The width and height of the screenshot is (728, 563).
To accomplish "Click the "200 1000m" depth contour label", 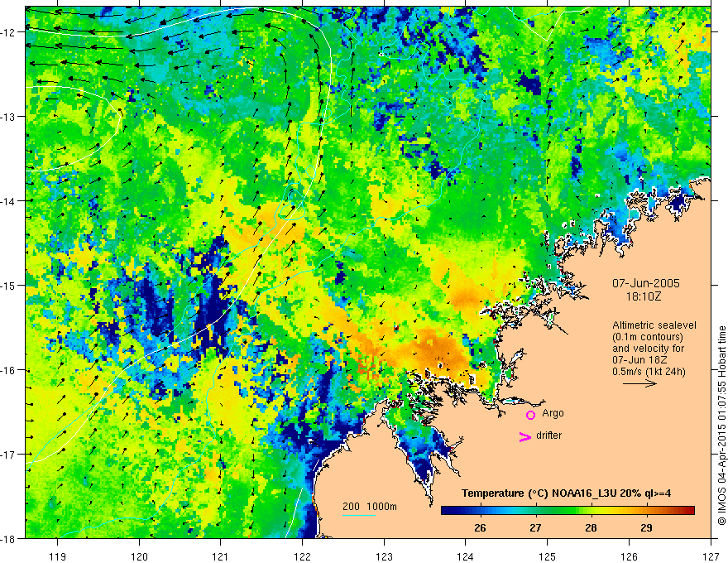I will tap(370, 507).
